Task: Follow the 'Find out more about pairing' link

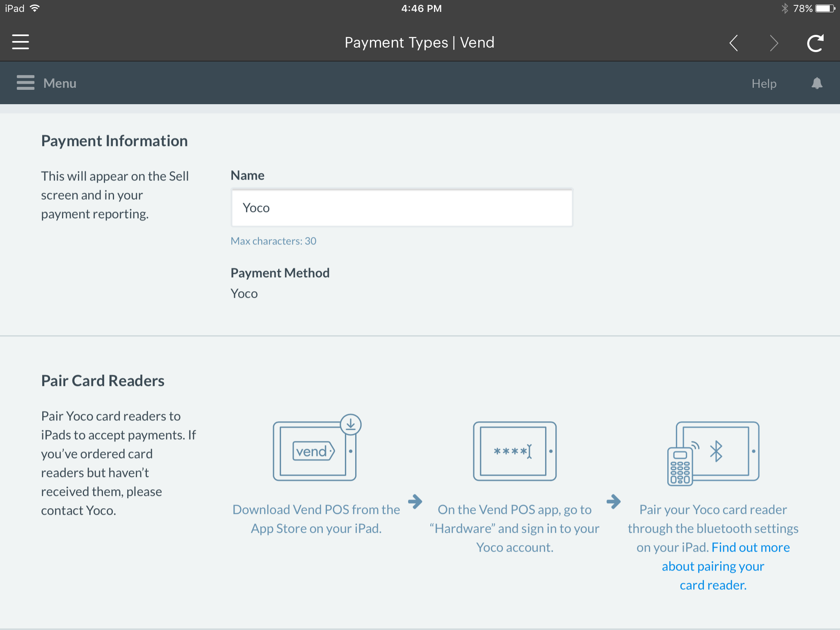Action: pos(713,566)
